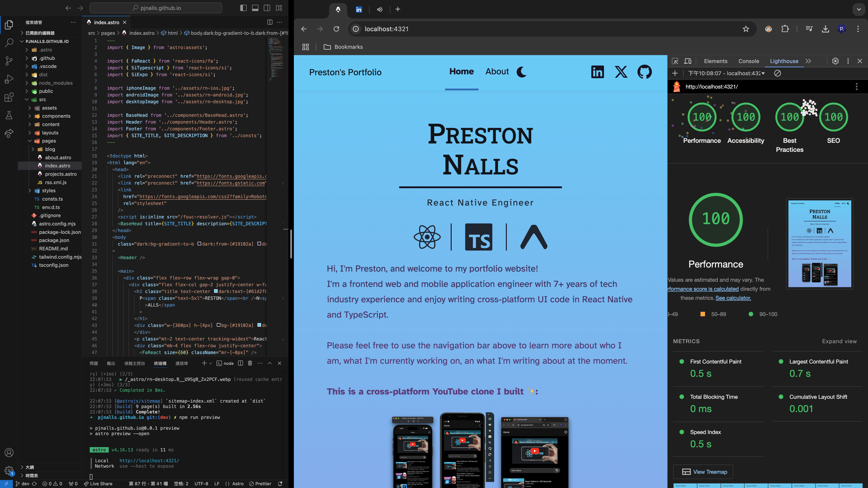Split the editor right
This screenshot has height=488, width=868.
(x=270, y=22)
